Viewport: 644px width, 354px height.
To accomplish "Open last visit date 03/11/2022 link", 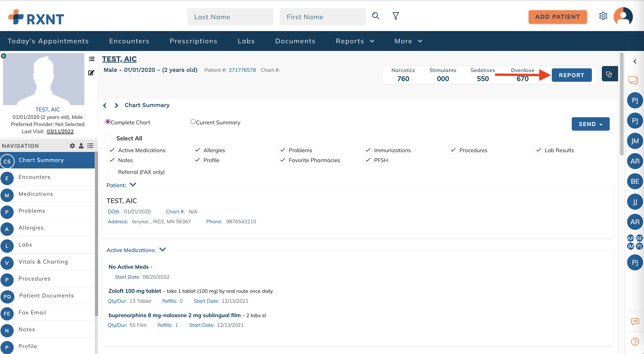I will pos(60,132).
